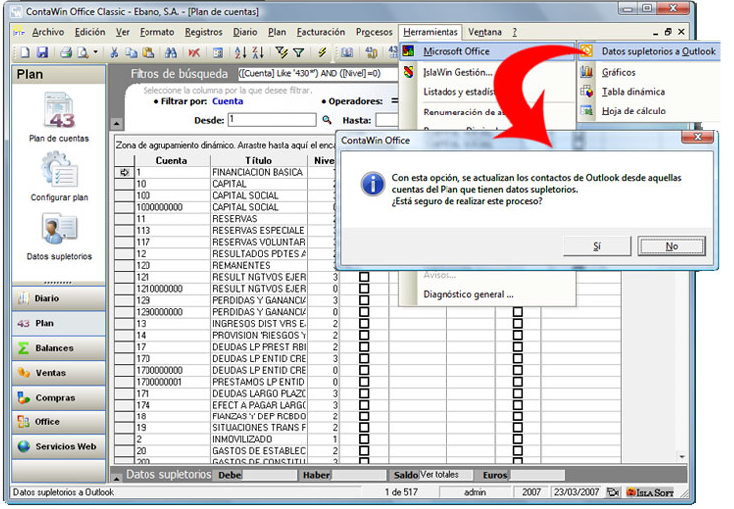Click the open book toolbar icon
The image size is (734, 509).
coord(347,52)
